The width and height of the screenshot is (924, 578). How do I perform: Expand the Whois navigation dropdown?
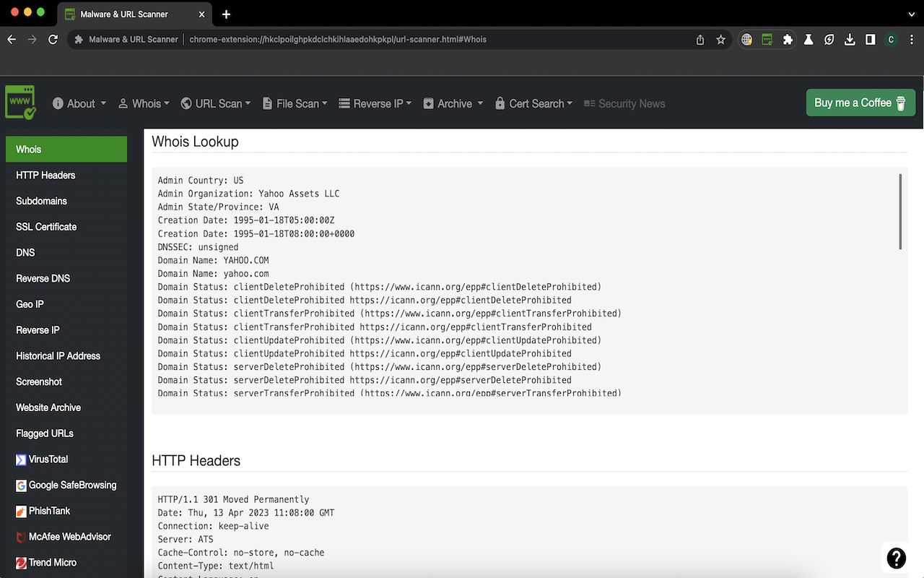tap(144, 103)
